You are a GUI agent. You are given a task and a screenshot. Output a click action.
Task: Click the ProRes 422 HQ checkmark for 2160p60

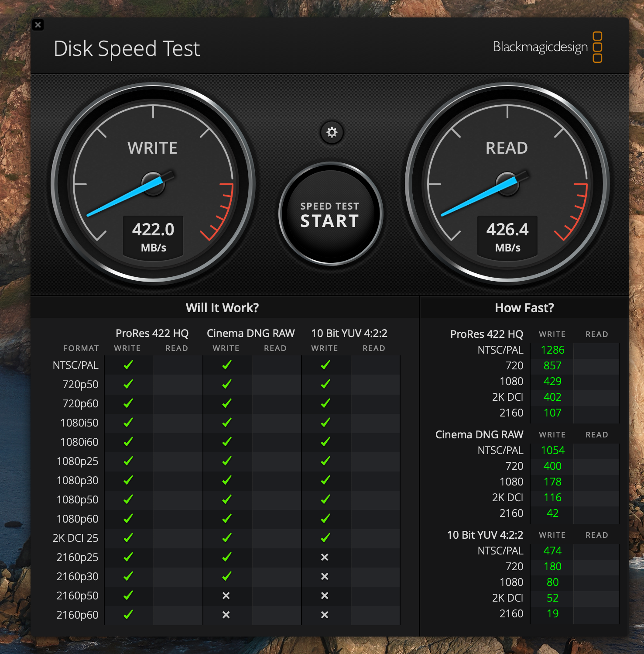coord(128,615)
